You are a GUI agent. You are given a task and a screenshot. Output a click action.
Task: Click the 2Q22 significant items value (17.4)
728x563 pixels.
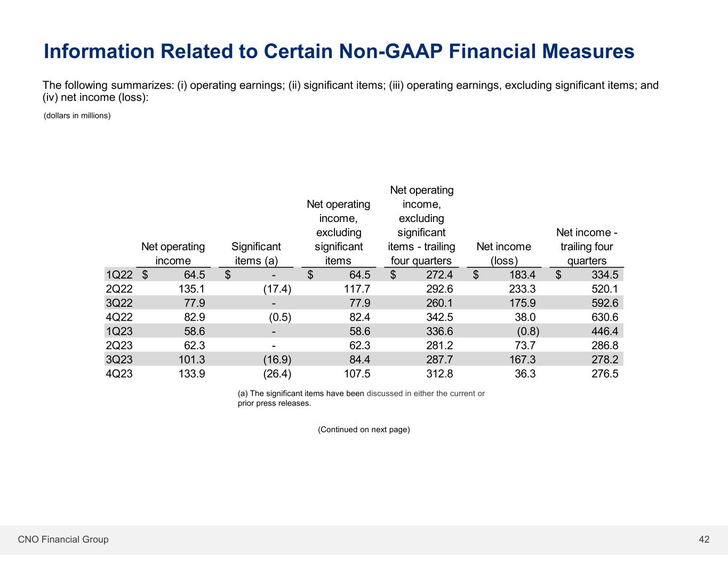pyautogui.click(x=277, y=289)
